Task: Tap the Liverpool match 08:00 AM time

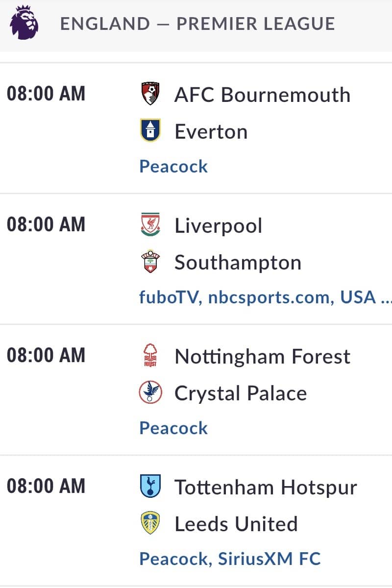Action: (46, 224)
